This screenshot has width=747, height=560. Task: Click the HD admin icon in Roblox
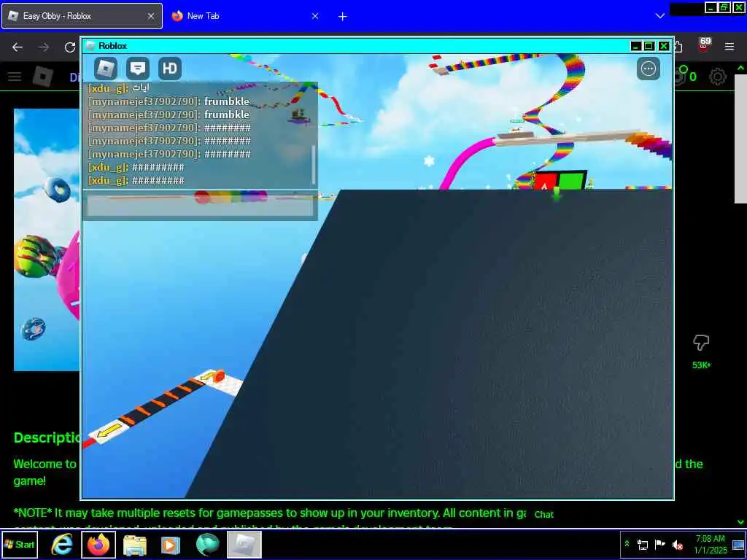coord(170,68)
